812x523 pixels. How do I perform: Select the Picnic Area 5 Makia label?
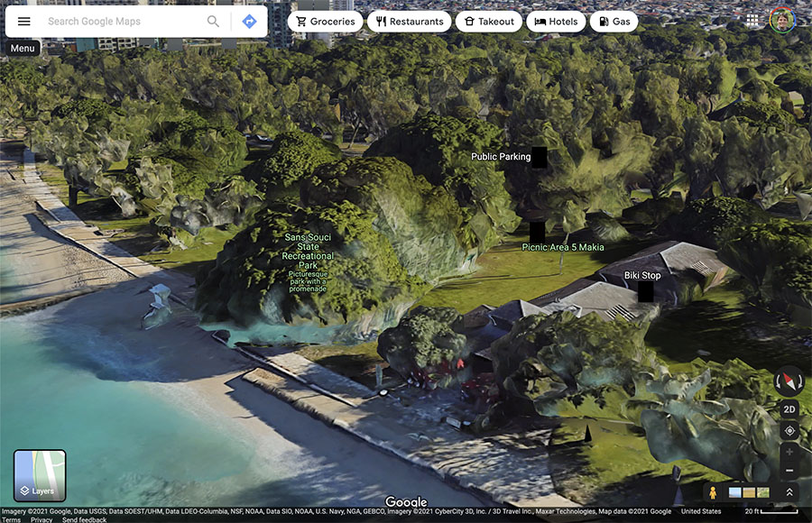click(563, 247)
